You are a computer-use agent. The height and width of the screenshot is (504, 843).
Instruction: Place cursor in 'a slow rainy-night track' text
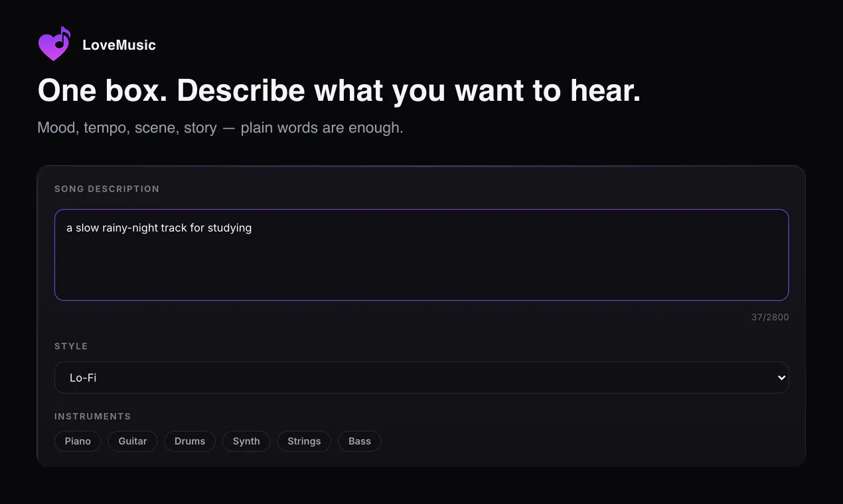pyautogui.click(x=125, y=228)
